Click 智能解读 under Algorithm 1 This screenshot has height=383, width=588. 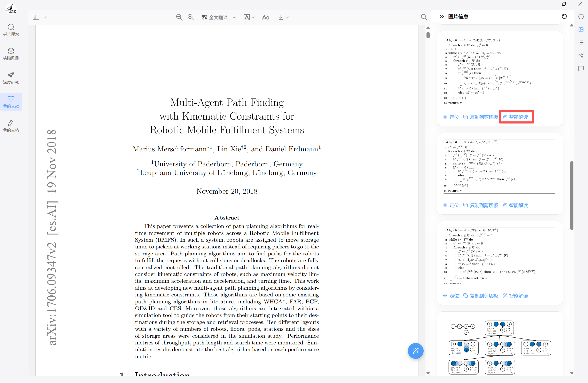[x=516, y=117]
